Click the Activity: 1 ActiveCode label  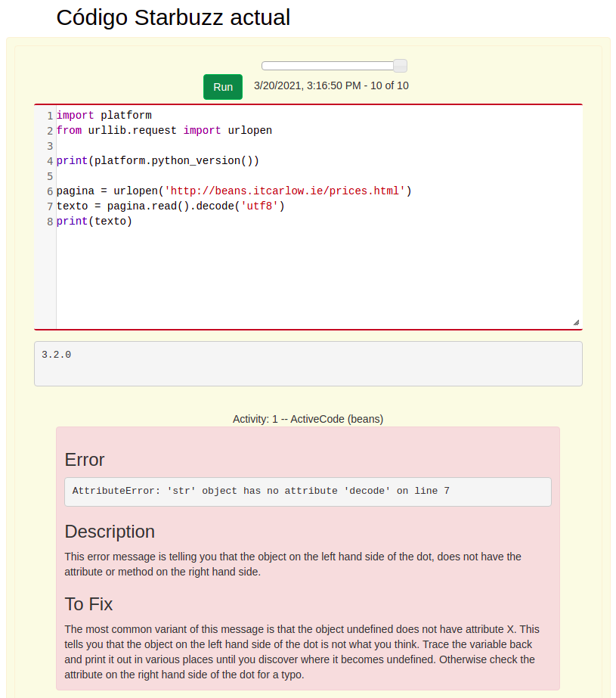tap(308, 419)
